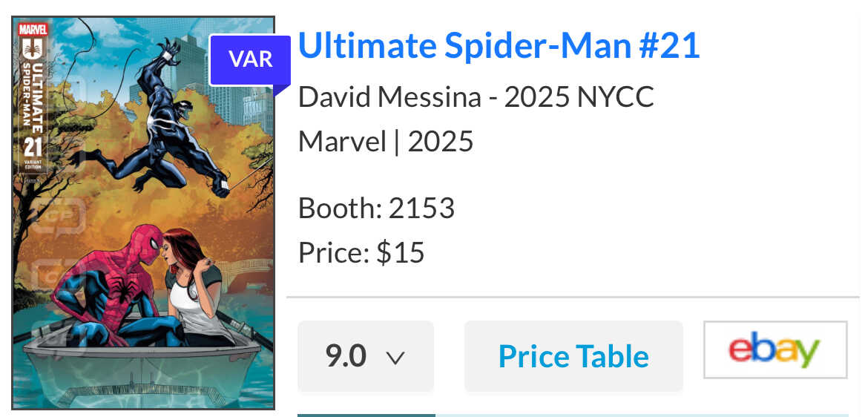The width and height of the screenshot is (868, 417).
Task: Click the light blue inactive tab bar
Action: click(642, 415)
